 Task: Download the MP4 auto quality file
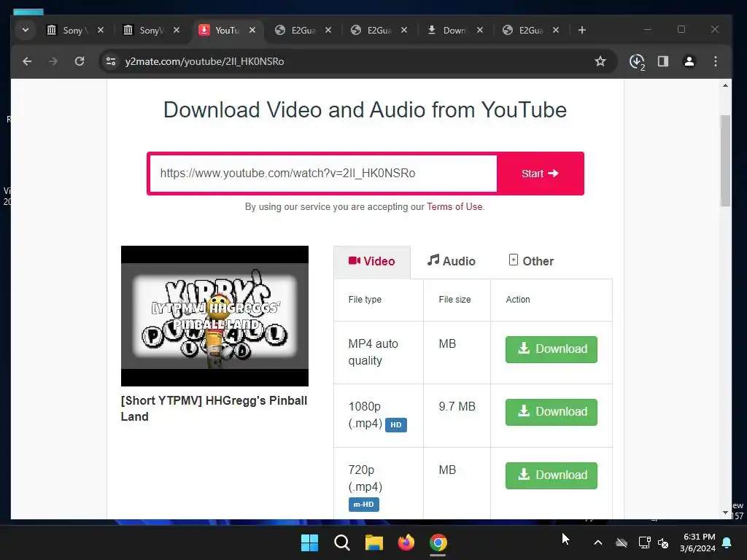click(551, 349)
